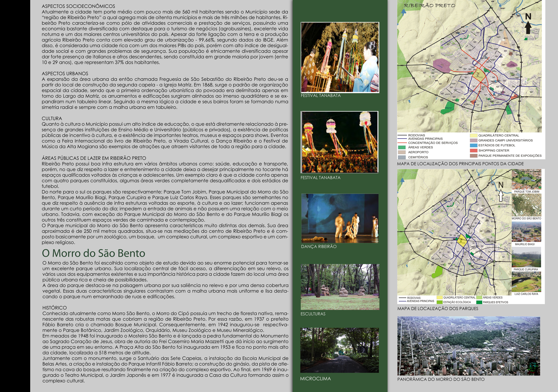
Task: Click the large green O Morro do São Bento title
Action: pos(94,253)
